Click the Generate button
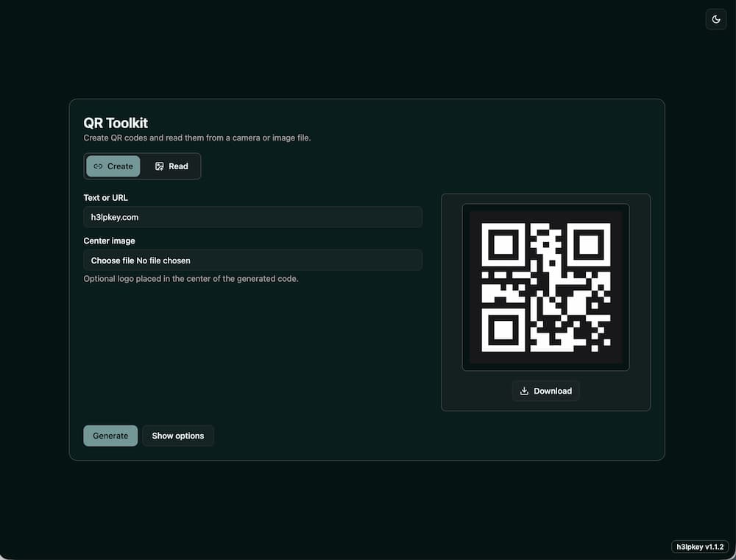The height and width of the screenshot is (560, 736). (110, 436)
